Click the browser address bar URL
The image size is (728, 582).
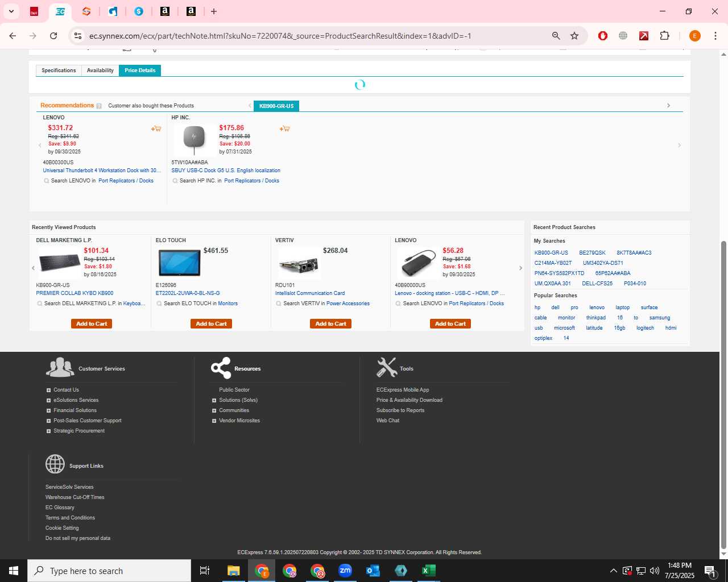(280, 36)
